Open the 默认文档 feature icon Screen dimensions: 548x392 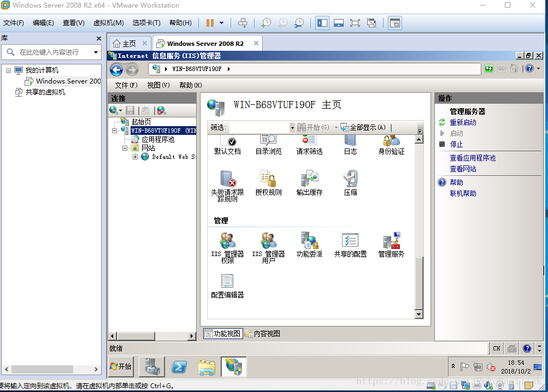click(227, 145)
